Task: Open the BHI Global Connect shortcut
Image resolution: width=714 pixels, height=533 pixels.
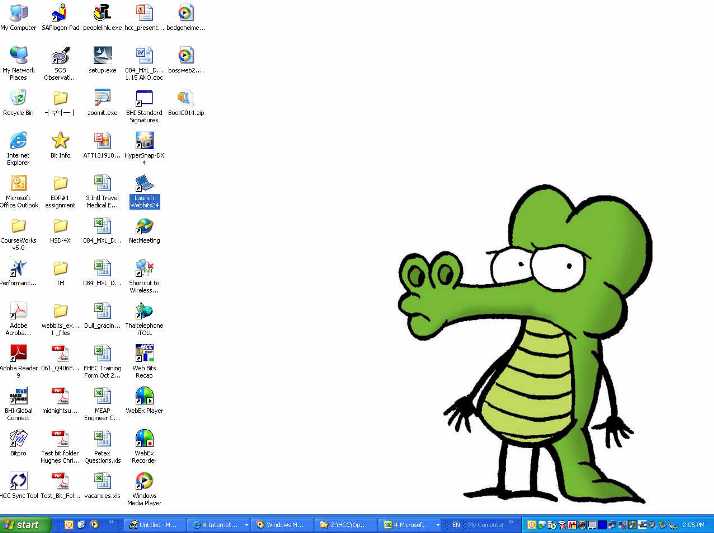Action: tap(18, 404)
